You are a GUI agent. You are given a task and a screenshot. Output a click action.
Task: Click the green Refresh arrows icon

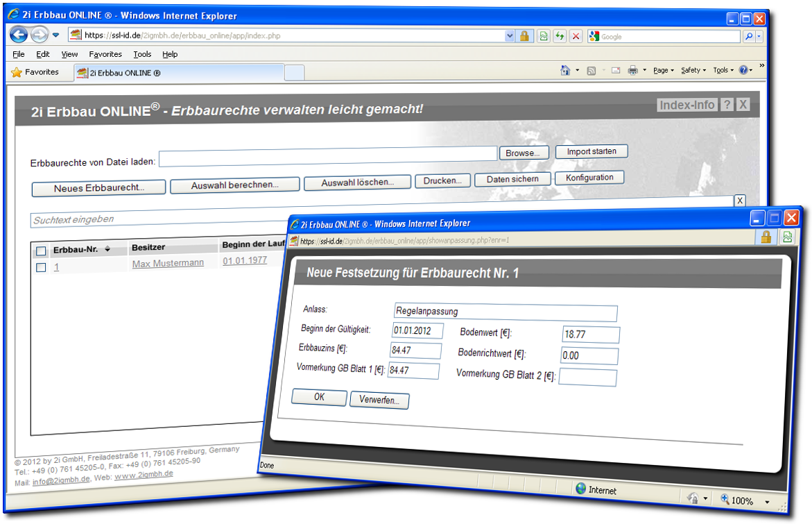560,36
